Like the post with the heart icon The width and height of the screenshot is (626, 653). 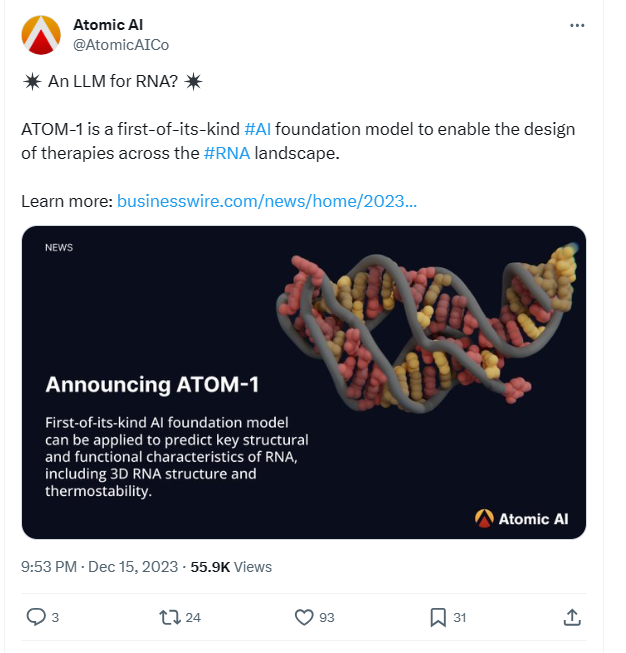click(x=304, y=617)
